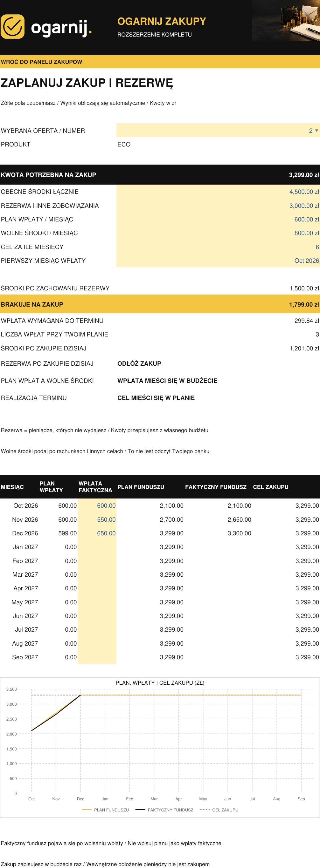Select the empty Sep 2027 actual payment cell
Viewport: 320px width, 868px height.
(x=97, y=657)
